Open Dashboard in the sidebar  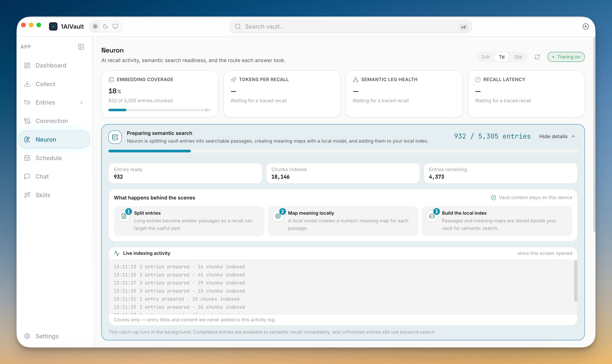[x=54, y=65]
